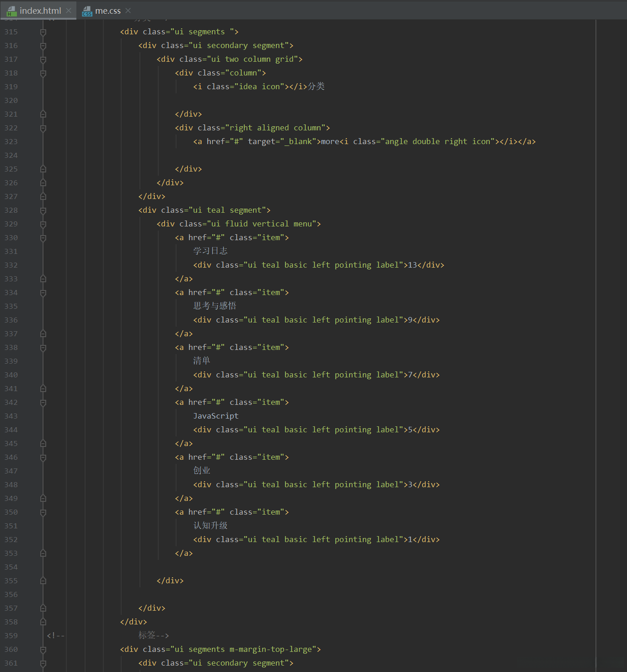Fold the column div at line 318
This screenshot has width=627, height=672.
point(43,73)
